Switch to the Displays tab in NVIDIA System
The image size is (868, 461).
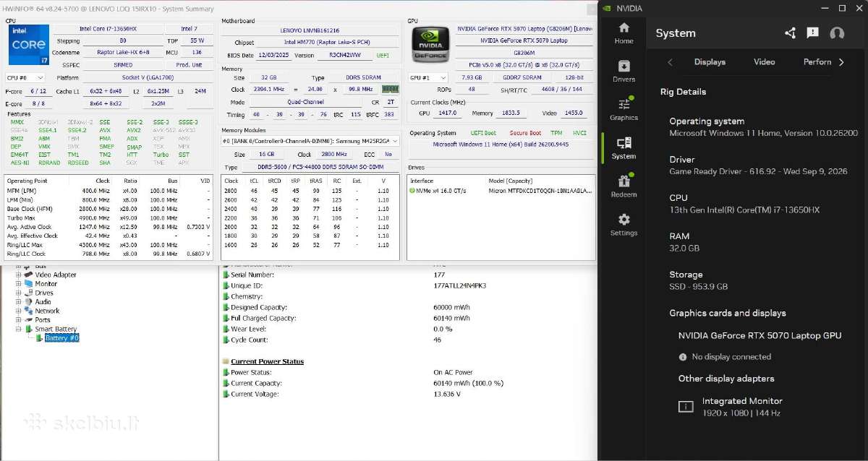pyautogui.click(x=710, y=62)
